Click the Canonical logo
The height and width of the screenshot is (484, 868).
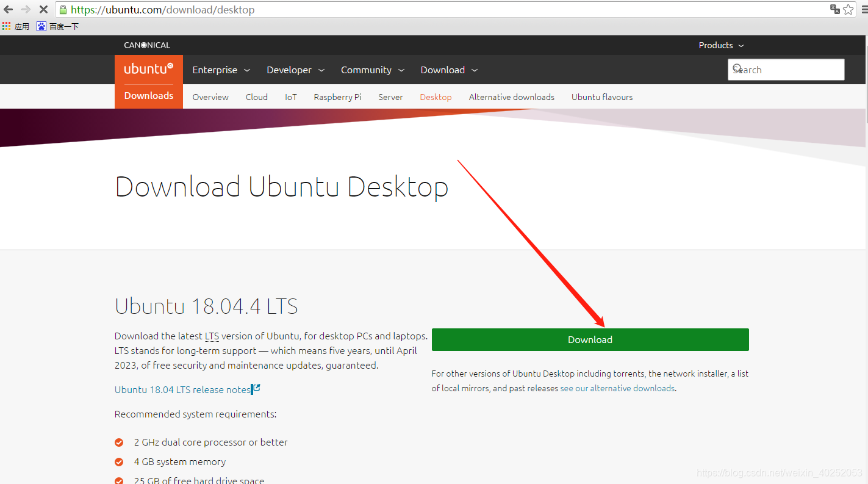tap(147, 45)
